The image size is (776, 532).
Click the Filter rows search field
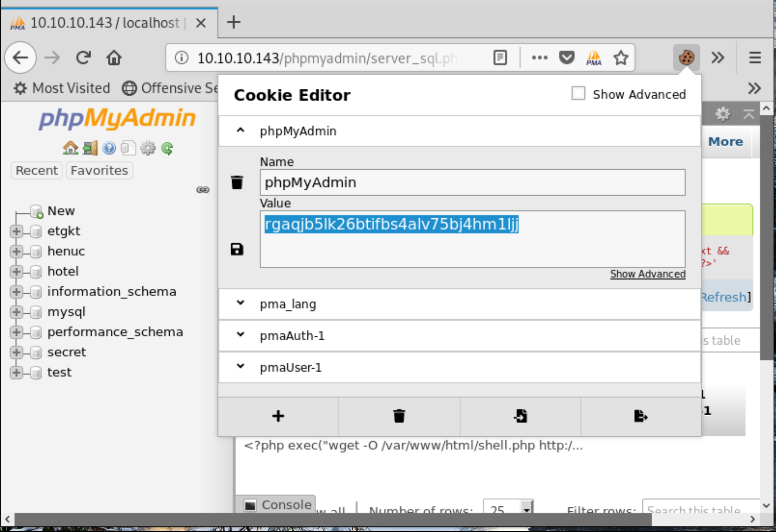(x=701, y=507)
